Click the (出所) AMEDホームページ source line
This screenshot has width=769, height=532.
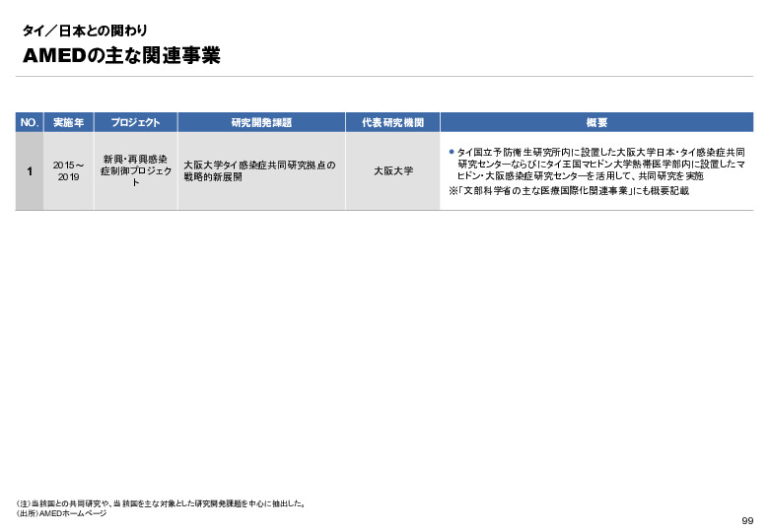click(x=61, y=513)
